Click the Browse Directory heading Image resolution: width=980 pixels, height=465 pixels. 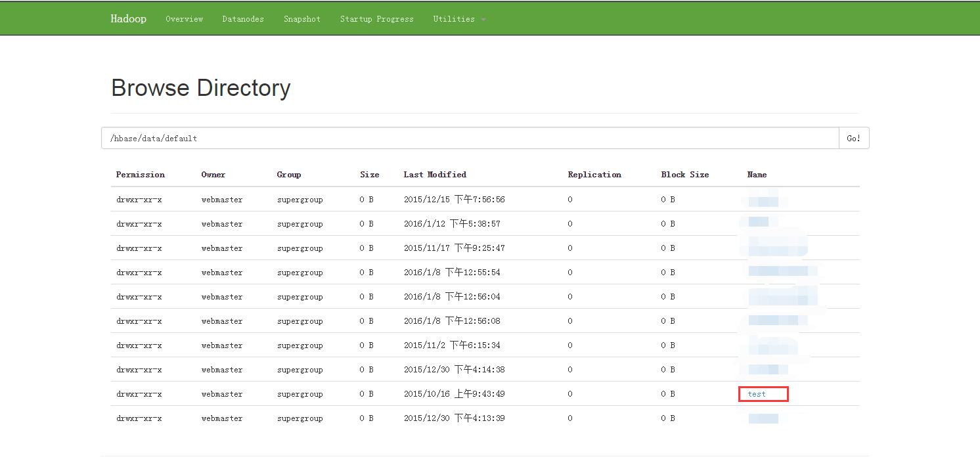[x=201, y=88]
